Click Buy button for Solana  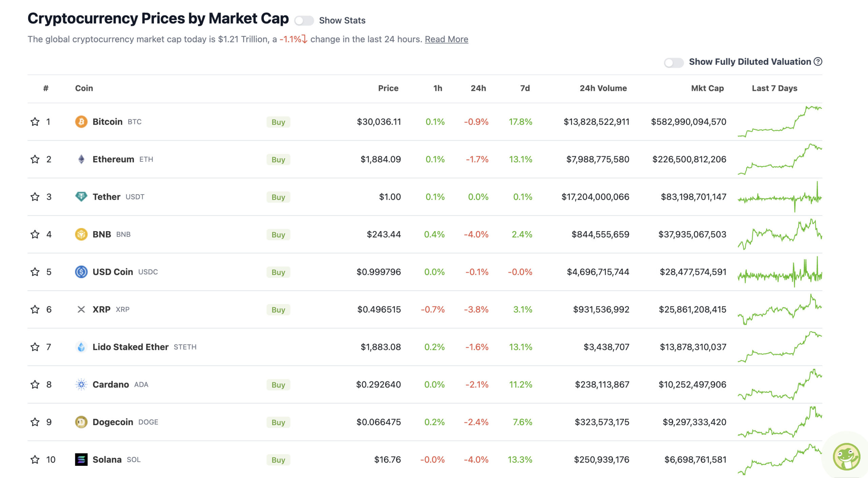[278, 460]
